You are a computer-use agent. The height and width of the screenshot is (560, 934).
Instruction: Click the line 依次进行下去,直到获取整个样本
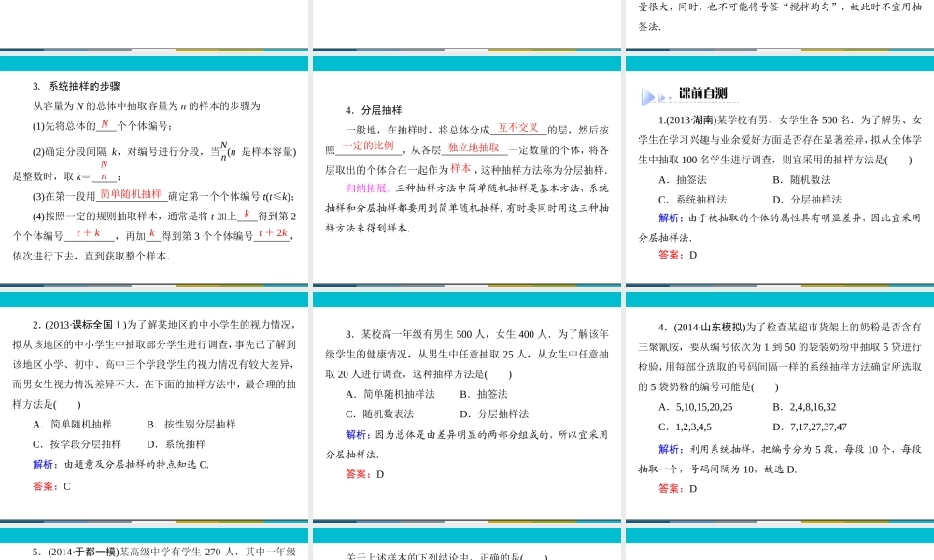pos(92,256)
